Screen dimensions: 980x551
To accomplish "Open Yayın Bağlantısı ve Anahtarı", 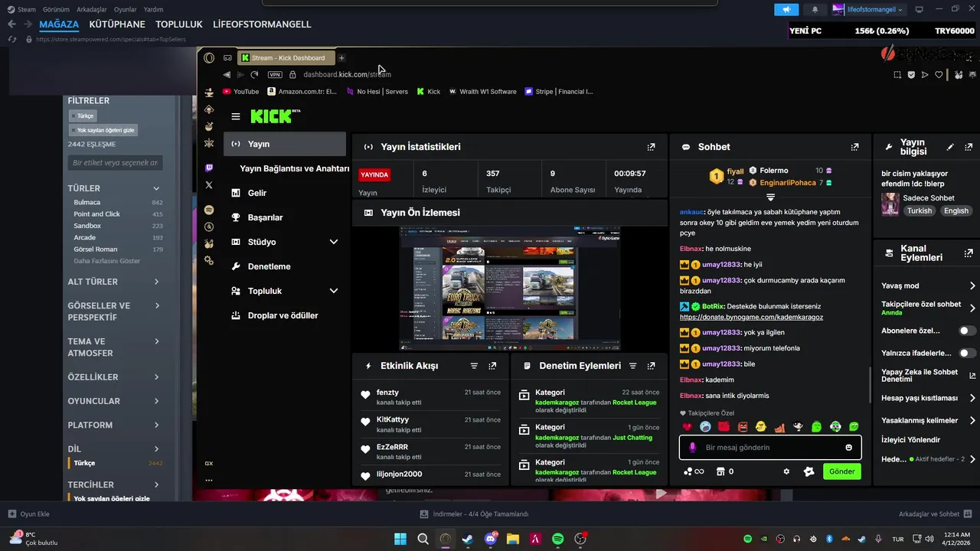I will click(x=294, y=168).
